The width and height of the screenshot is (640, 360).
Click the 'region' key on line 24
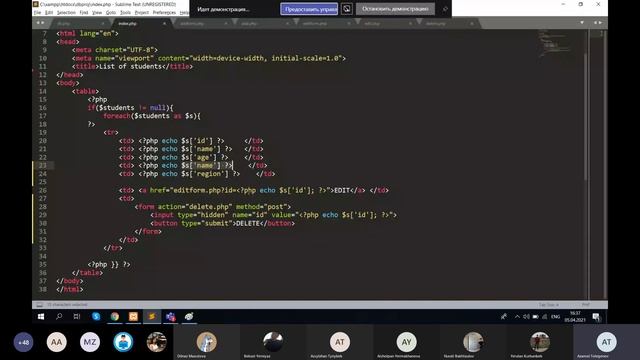click(209, 174)
